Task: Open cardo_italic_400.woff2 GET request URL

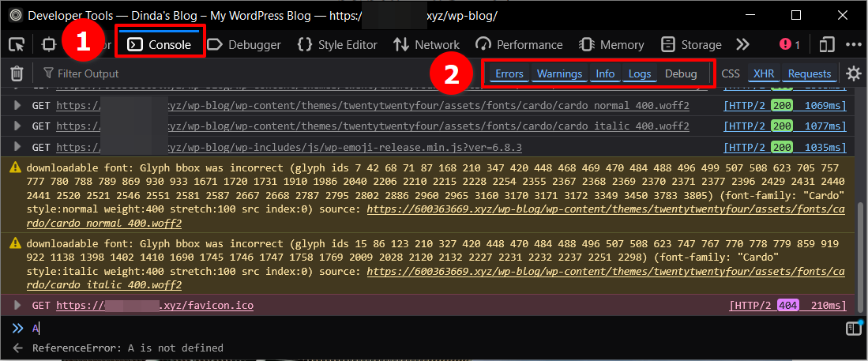Action: (373, 127)
